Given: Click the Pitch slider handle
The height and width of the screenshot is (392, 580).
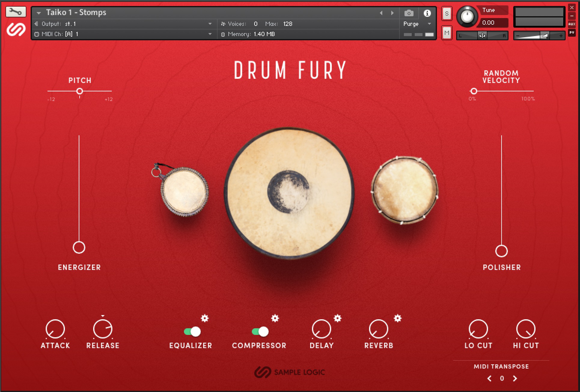Looking at the screenshot, I should 80,91.
